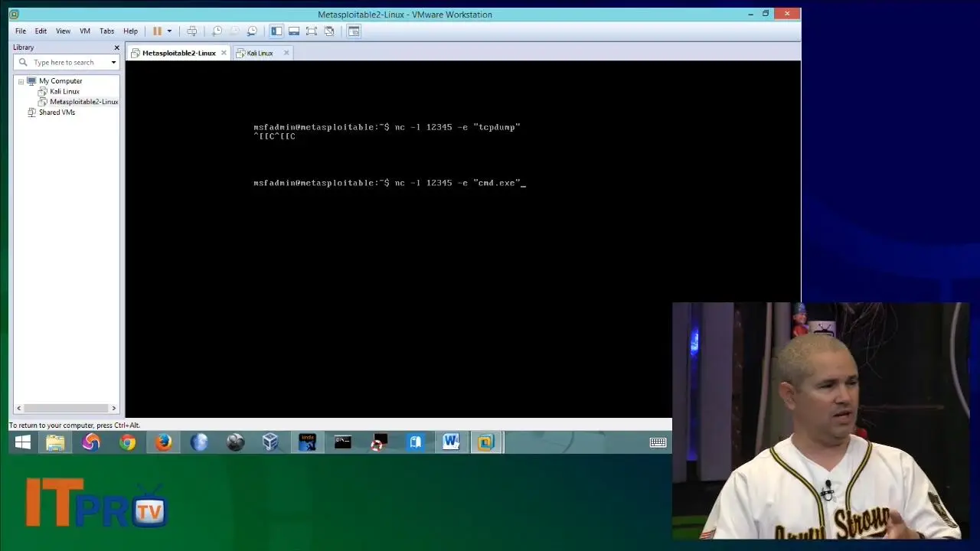Open Firefox from the taskbar

(x=163, y=442)
